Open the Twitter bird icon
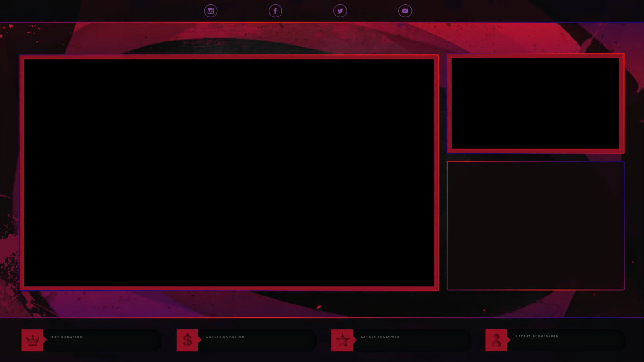The height and width of the screenshot is (362, 644). click(x=340, y=11)
